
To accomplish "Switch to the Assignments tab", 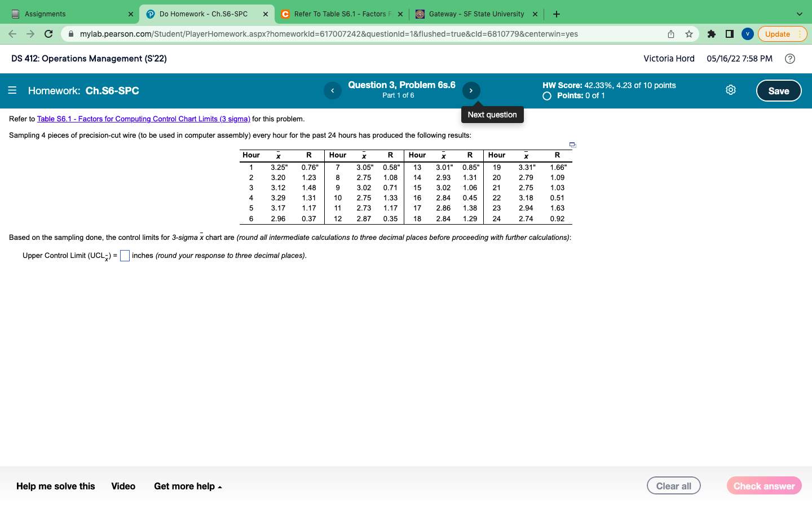I will (68, 14).
